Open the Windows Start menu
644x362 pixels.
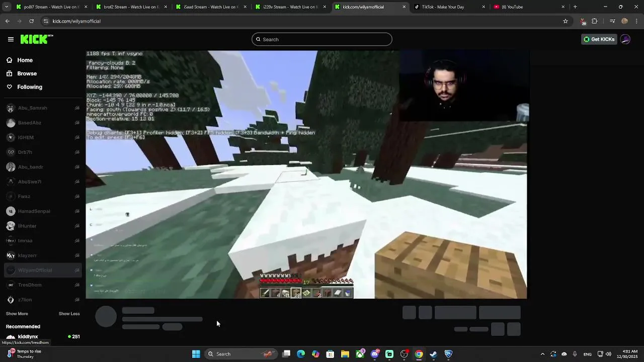pos(196,354)
